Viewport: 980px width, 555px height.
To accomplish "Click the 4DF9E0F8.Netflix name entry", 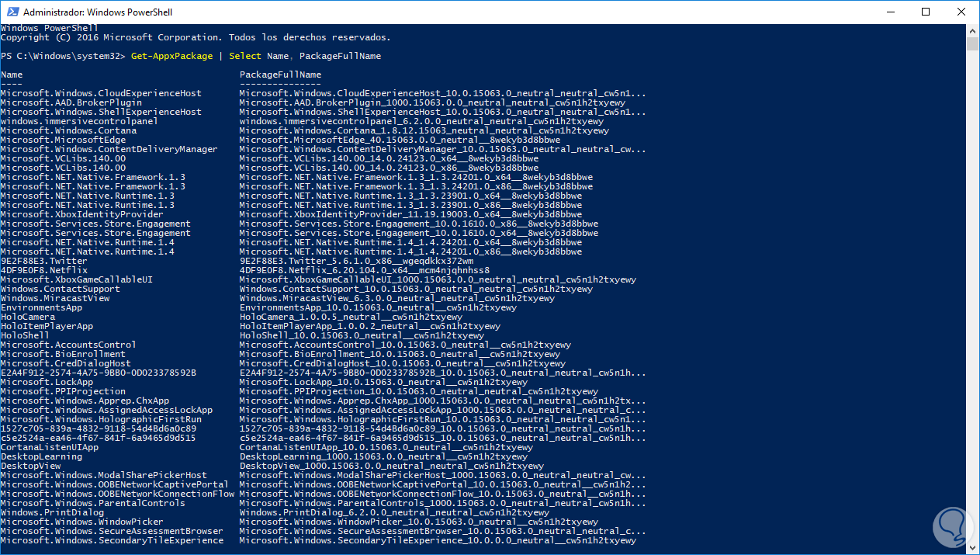I will click(44, 270).
